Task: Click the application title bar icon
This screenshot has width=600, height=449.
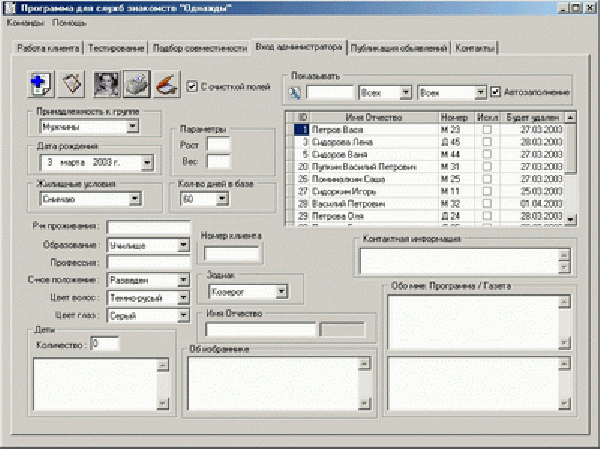Action: (x=9, y=8)
